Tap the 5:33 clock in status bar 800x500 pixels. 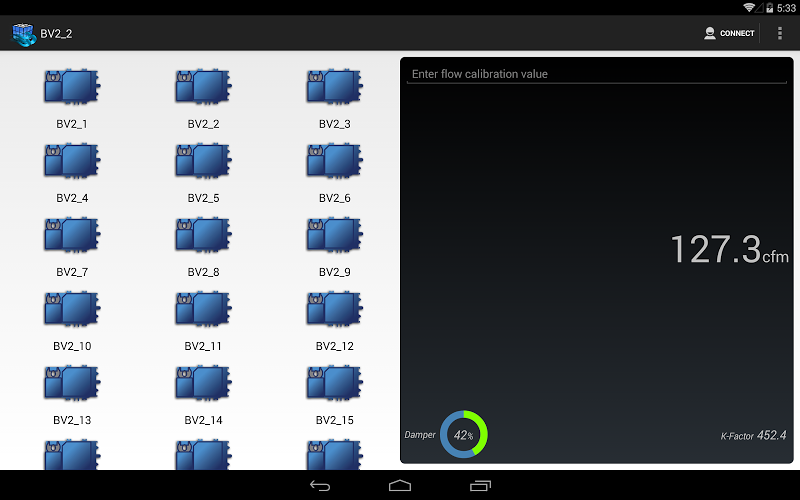click(x=786, y=8)
